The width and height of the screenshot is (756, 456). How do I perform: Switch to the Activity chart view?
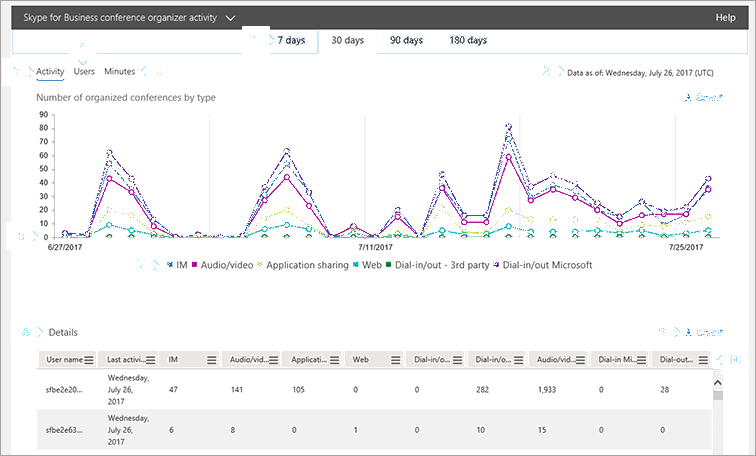[x=50, y=71]
